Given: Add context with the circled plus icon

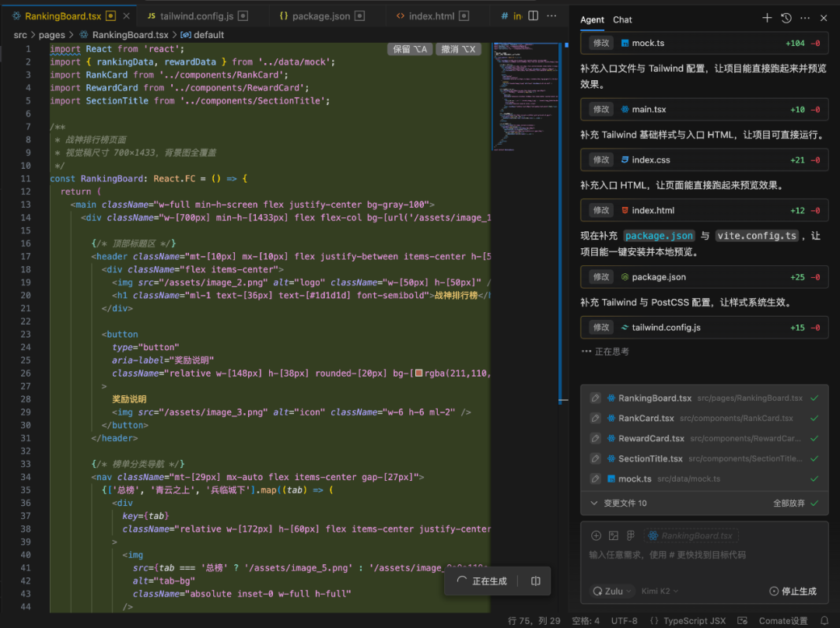Looking at the screenshot, I should point(596,536).
